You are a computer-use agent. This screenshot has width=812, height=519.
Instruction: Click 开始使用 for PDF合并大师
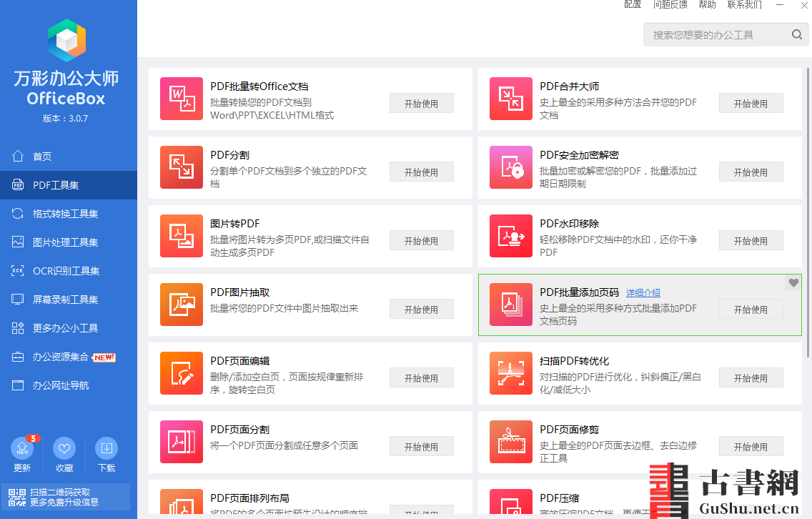tap(751, 104)
